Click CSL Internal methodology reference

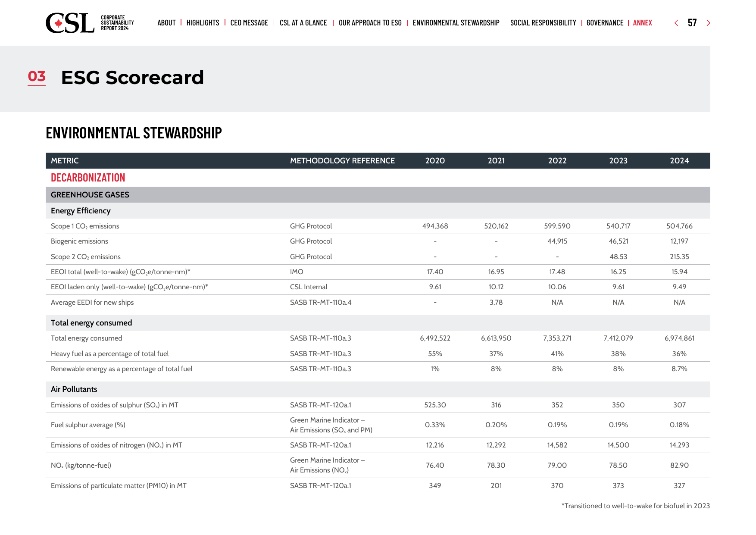pyautogui.click(x=309, y=287)
